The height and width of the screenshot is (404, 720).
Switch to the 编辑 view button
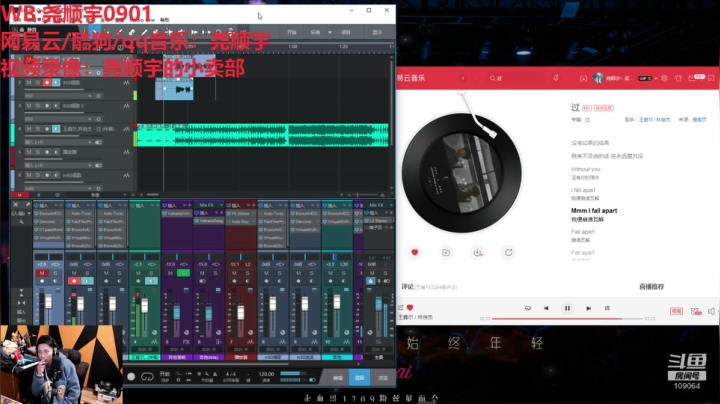tap(338, 377)
